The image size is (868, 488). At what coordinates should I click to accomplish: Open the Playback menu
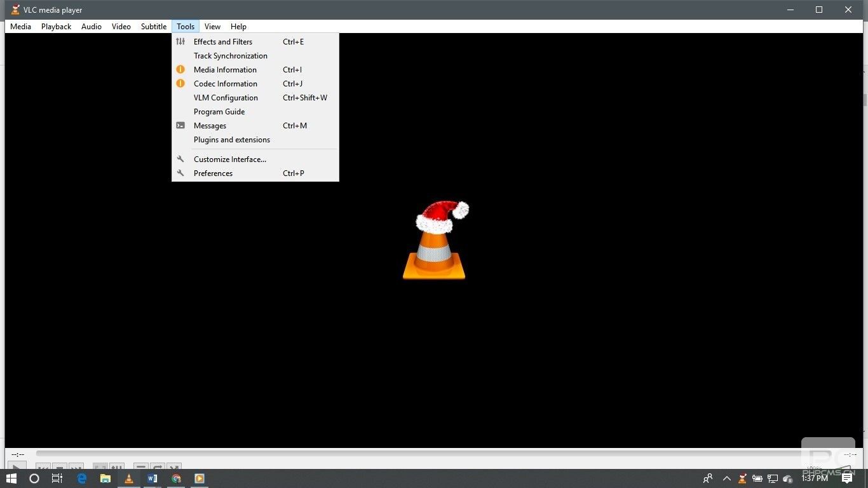click(56, 27)
